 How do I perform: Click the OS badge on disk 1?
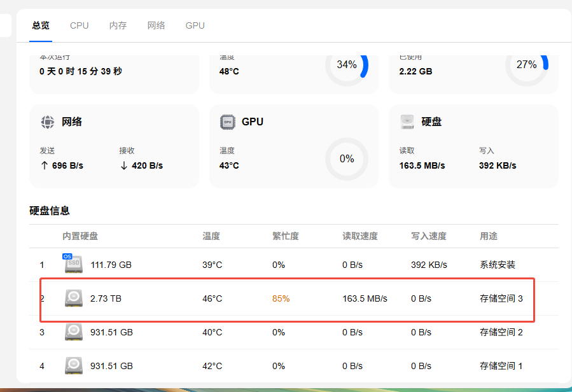(x=67, y=256)
